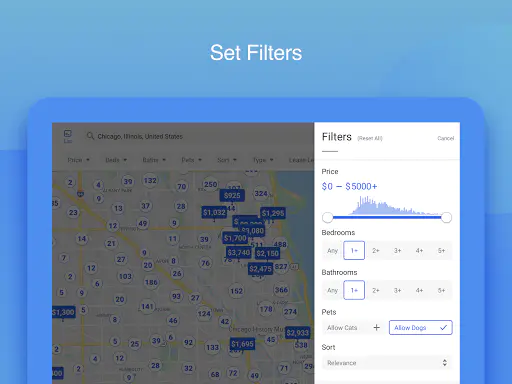The image size is (512, 384).
Task: Open the Sort filter dropdown in top bar
Action: [x=227, y=160]
